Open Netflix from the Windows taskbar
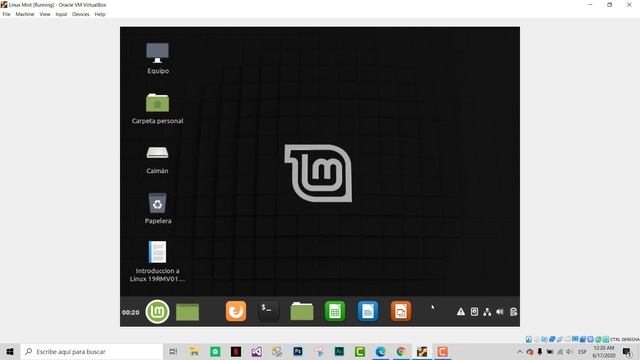This screenshot has width=640, height=360. (x=236, y=351)
